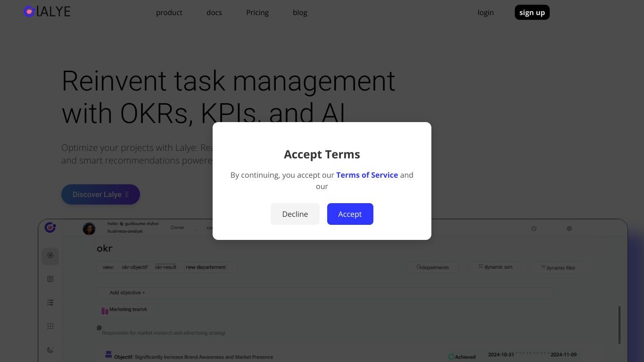Image resolution: width=644 pixels, height=362 pixels.
Task: Click the Lalye logo in the header
Action: click(47, 11)
